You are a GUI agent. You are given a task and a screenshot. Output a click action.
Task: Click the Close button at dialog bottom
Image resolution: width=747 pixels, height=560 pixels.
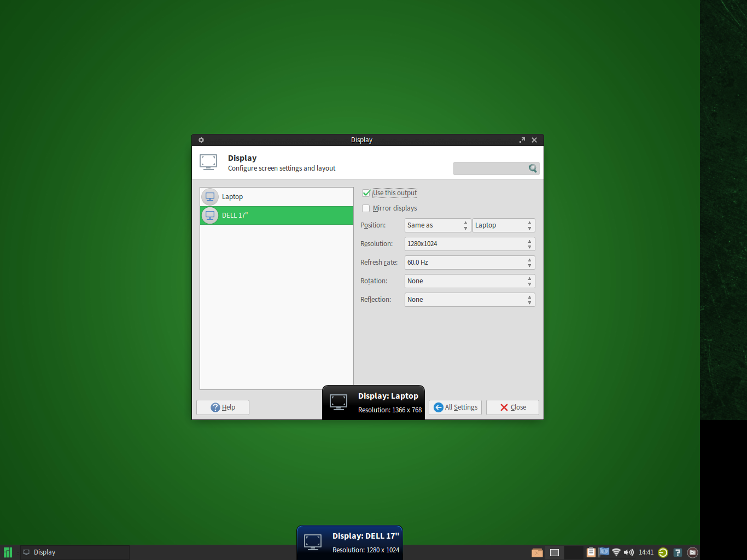tap(512, 407)
